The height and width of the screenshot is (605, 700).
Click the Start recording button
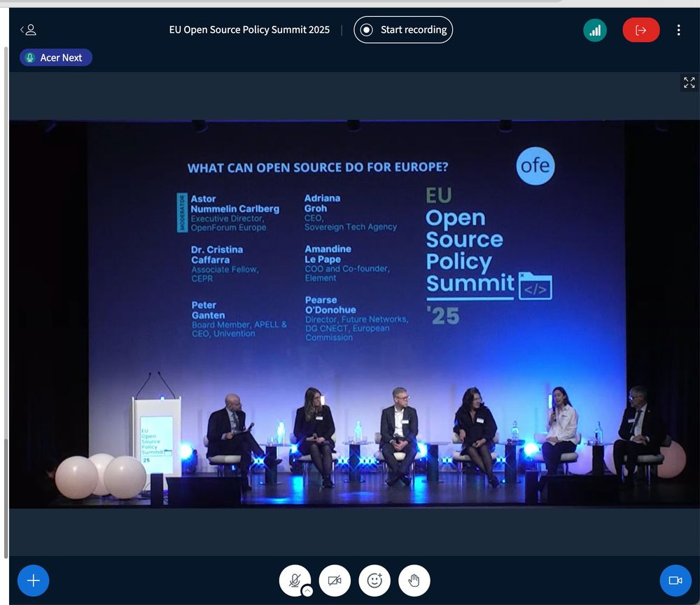(403, 30)
